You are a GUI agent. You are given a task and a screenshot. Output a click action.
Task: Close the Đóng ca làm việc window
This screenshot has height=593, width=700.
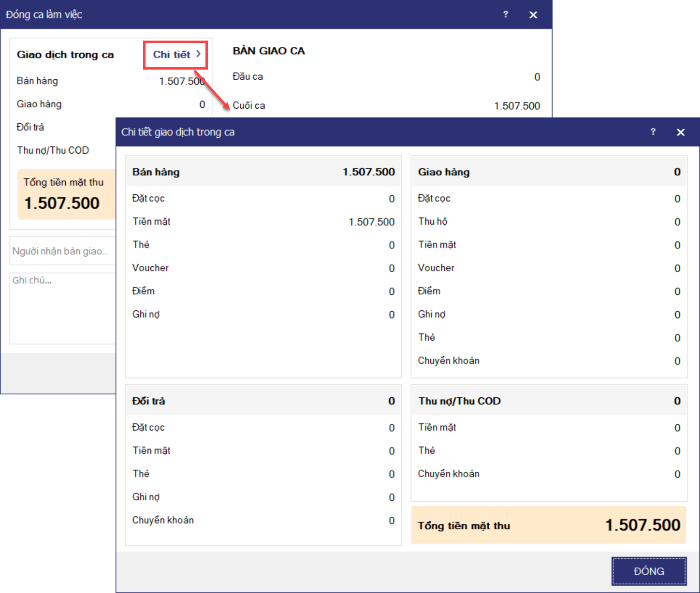pyautogui.click(x=533, y=14)
